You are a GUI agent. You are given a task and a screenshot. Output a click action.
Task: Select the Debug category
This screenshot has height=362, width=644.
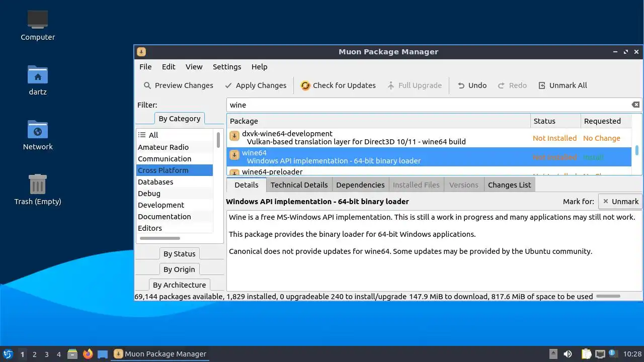175,194
